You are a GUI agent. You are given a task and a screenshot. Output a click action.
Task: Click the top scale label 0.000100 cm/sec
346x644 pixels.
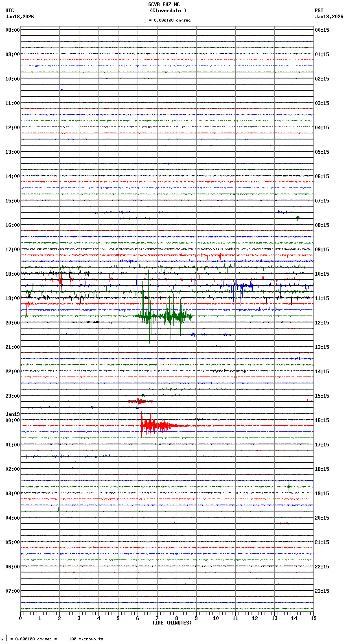[x=172, y=20]
